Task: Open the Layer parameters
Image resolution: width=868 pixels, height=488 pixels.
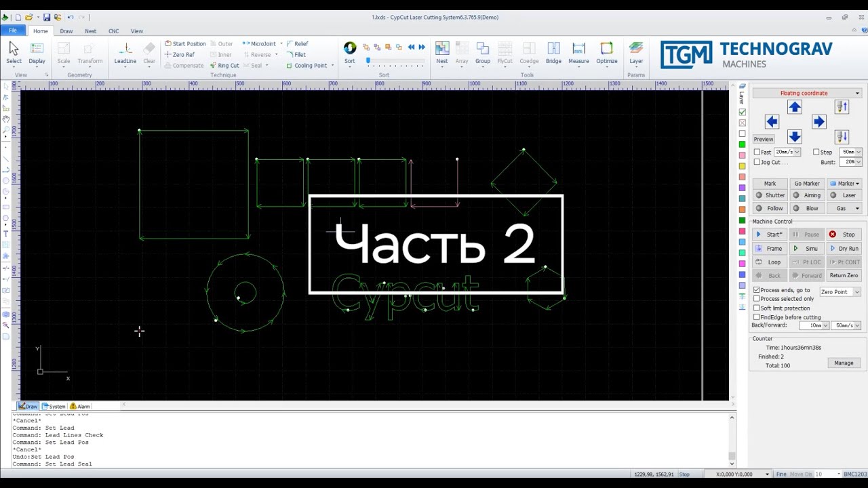Action: point(636,53)
